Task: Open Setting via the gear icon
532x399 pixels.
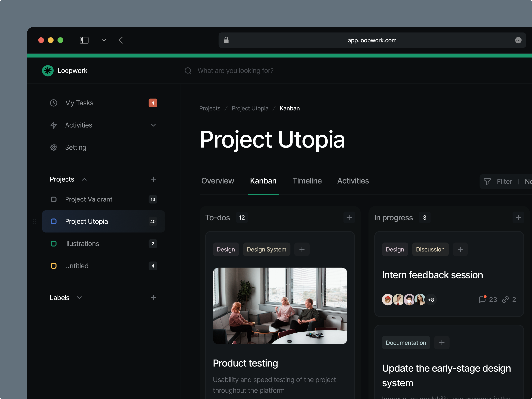Action: pos(54,147)
